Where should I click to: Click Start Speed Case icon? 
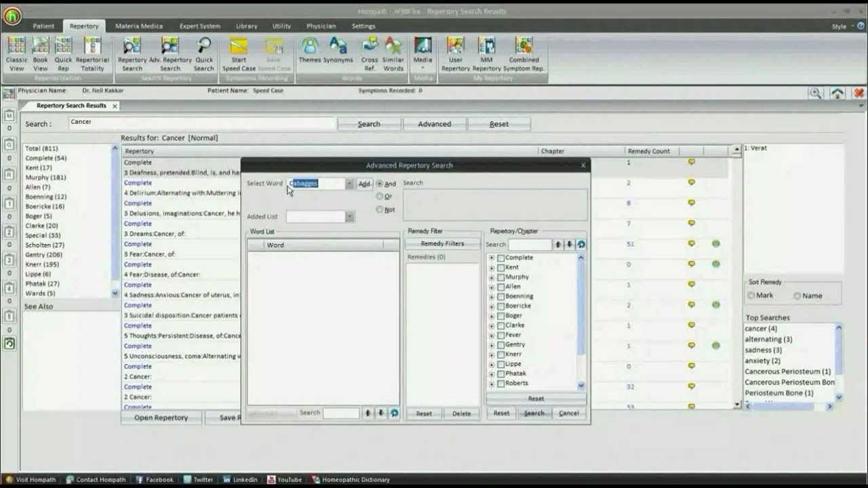click(x=239, y=54)
